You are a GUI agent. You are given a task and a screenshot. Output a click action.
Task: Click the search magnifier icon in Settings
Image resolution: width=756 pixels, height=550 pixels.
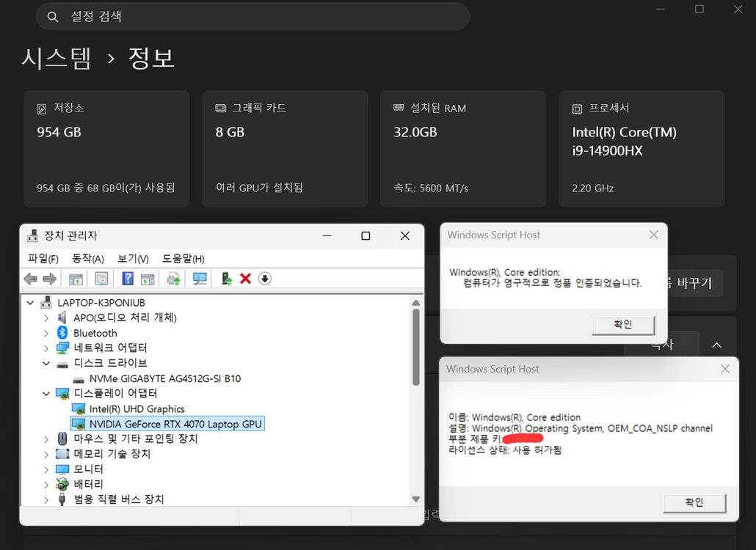click(x=53, y=17)
